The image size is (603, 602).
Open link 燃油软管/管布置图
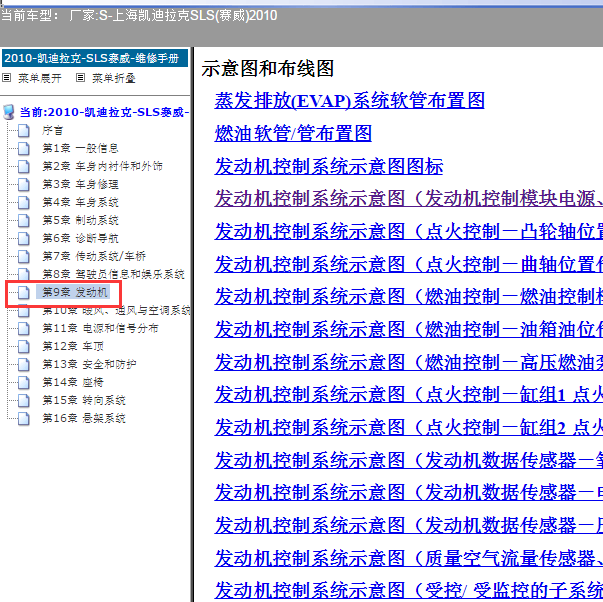[x=293, y=133]
